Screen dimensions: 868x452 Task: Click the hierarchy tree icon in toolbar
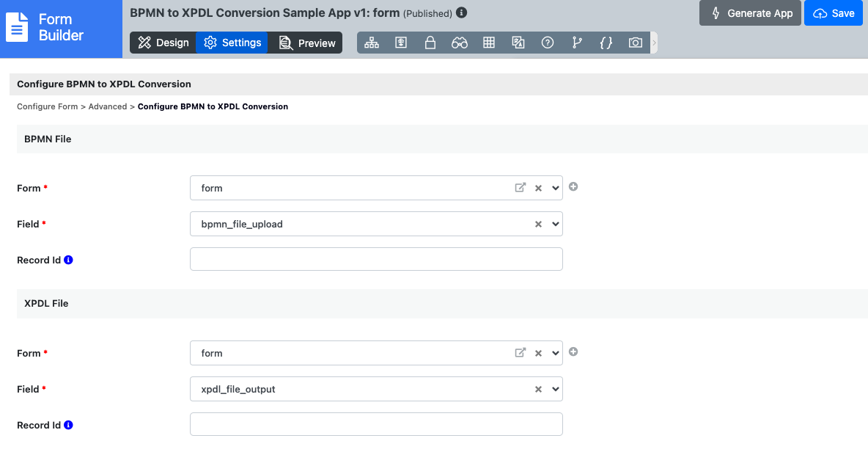point(372,43)
